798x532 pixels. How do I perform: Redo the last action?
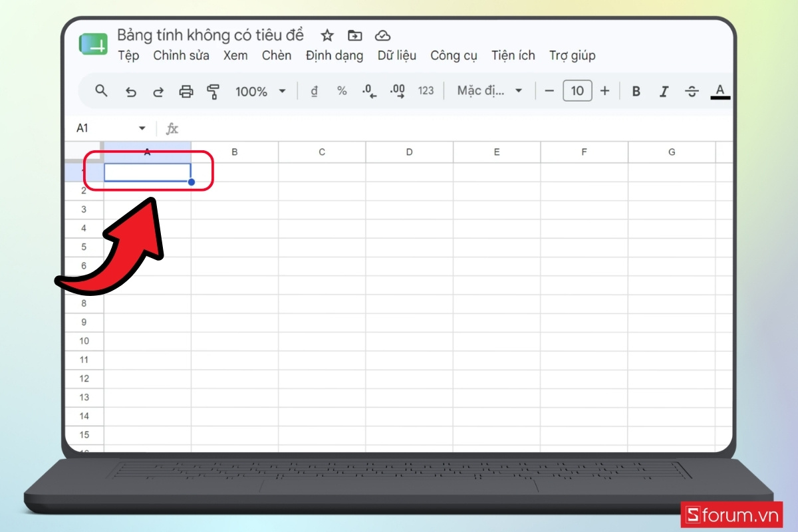pyautogui.click(x=158, y=92)
